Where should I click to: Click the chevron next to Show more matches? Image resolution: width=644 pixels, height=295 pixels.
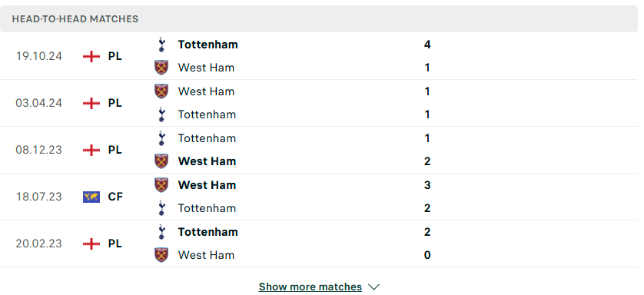(373, 287)
